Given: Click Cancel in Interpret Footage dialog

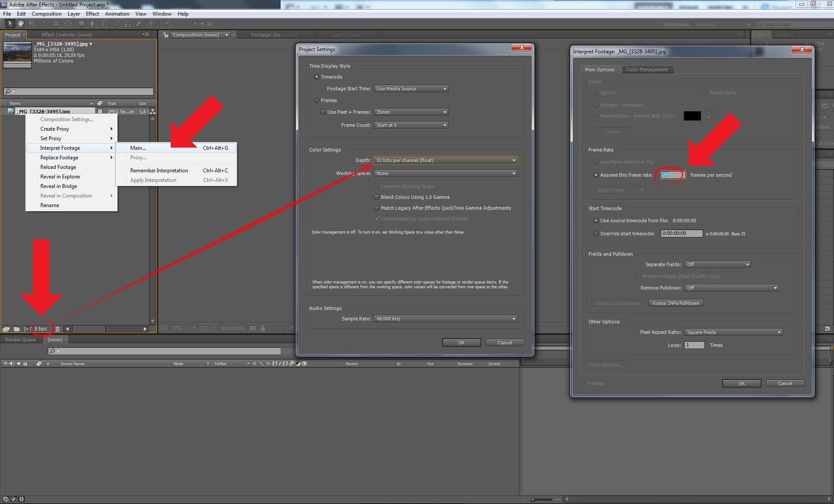Looking at the screenshot, I should 785,383.
